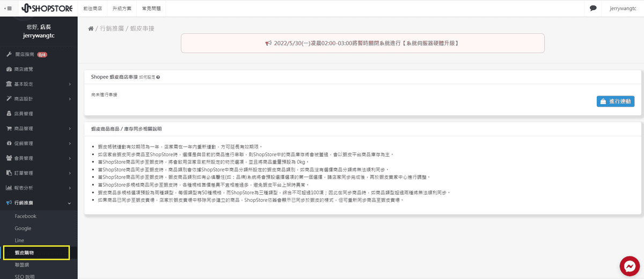
Task: Open 店員管理 via its staff icon
Action: click(x=9, y=114)
